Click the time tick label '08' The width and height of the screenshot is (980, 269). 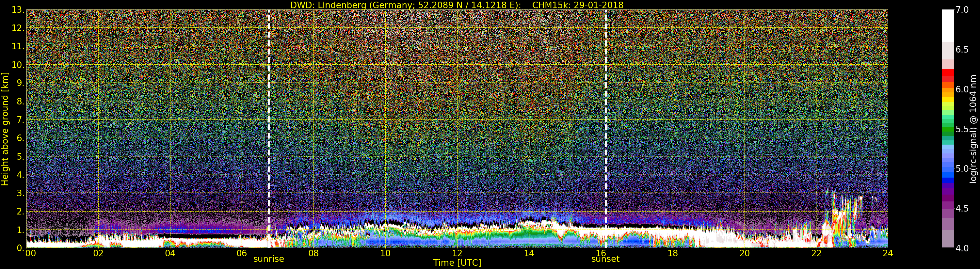click(313, 253)
